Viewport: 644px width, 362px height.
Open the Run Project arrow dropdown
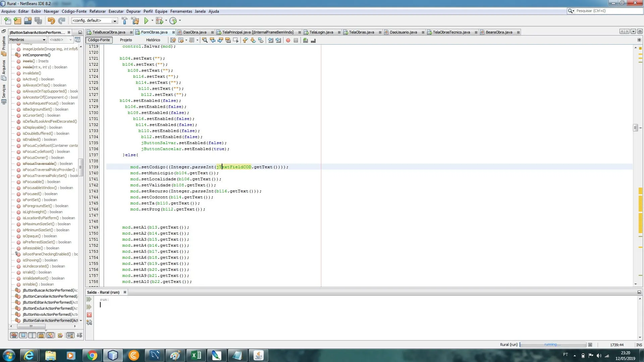(x=152, y=21)
